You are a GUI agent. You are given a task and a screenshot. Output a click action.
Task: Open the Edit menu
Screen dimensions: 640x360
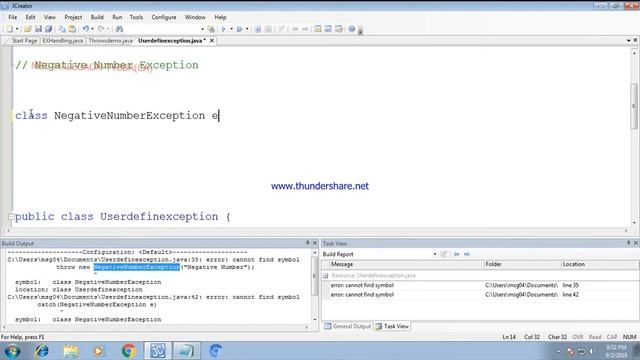30,17
